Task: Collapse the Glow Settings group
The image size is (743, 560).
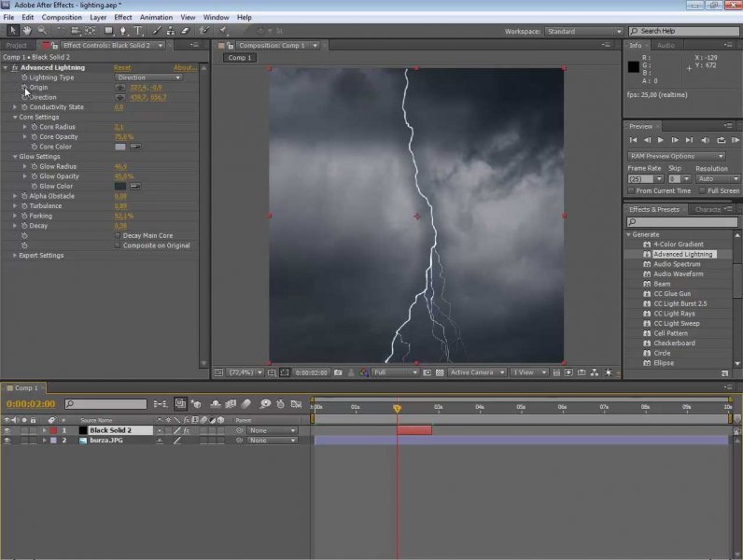Action: click(16, 157)
